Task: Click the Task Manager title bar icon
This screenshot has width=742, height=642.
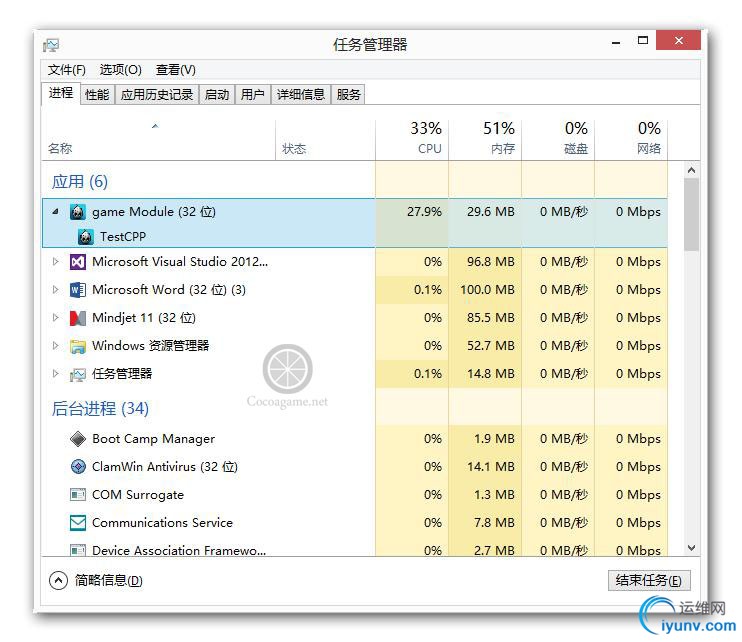Action: click(x=51, y=45)
